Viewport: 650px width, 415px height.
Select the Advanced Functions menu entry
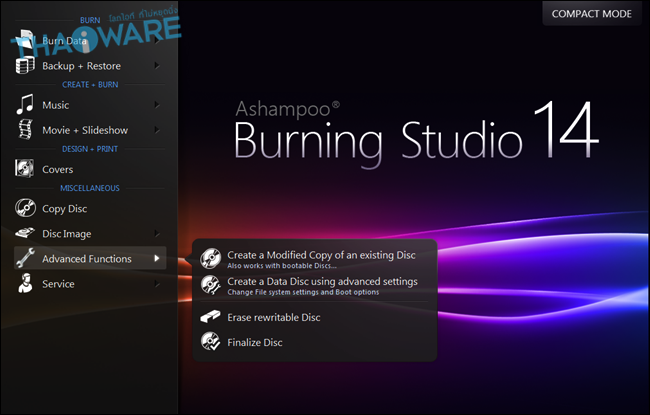(x=90, y=258)
